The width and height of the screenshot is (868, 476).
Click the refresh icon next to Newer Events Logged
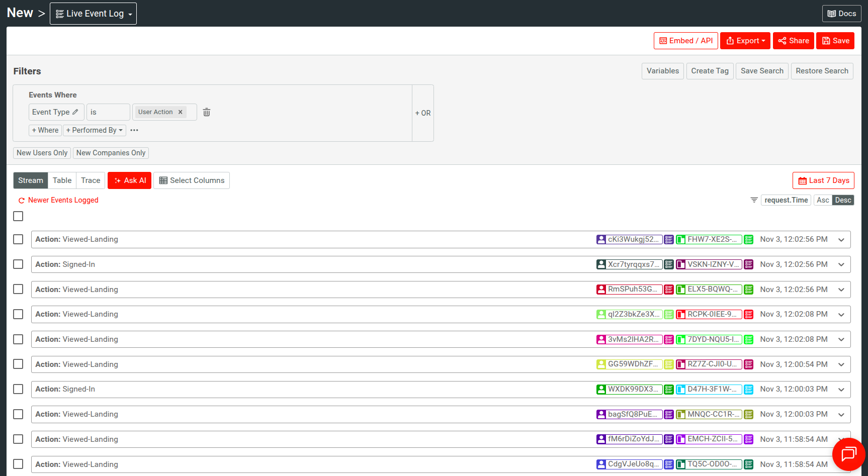pos(22,200)
